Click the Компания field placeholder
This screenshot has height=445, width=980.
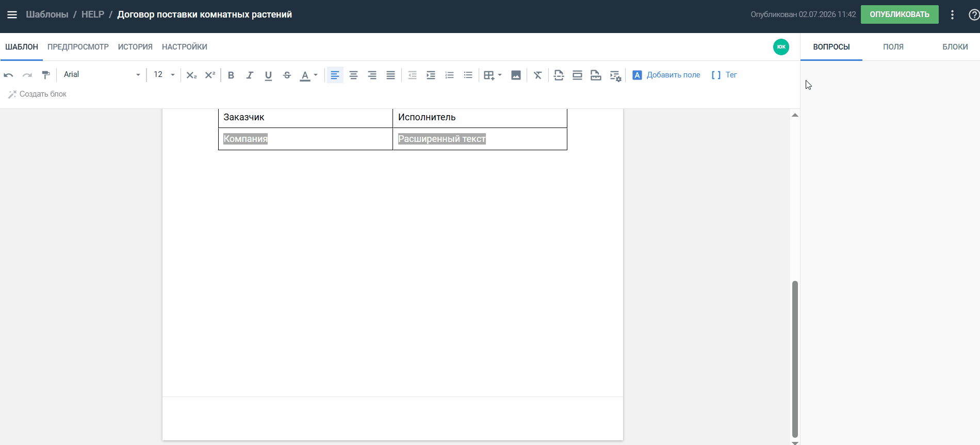(x=246, y=139)
